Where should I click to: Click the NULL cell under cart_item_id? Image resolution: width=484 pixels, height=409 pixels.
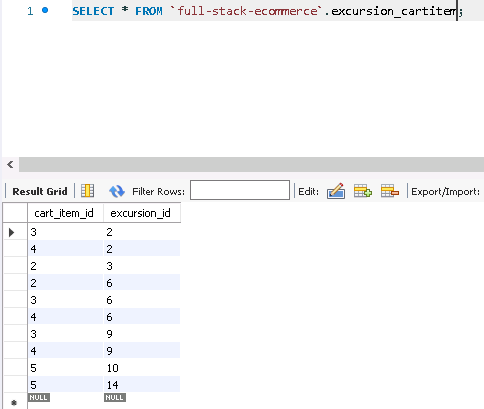39,397
